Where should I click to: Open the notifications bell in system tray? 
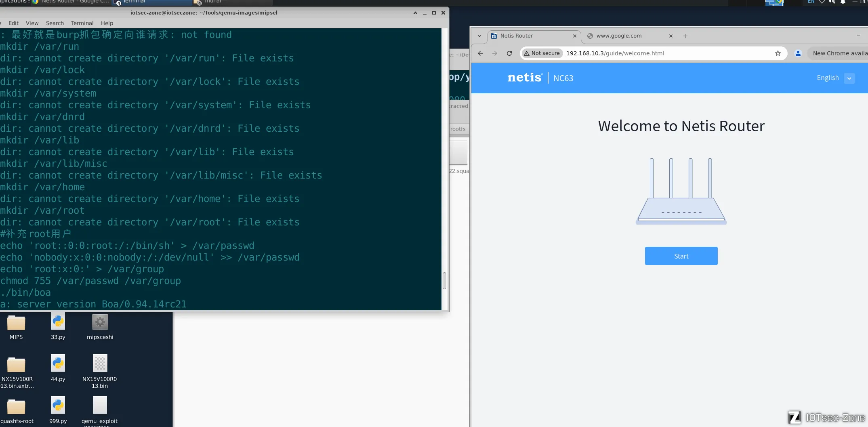pyautogui.click(x=843, y=2)
